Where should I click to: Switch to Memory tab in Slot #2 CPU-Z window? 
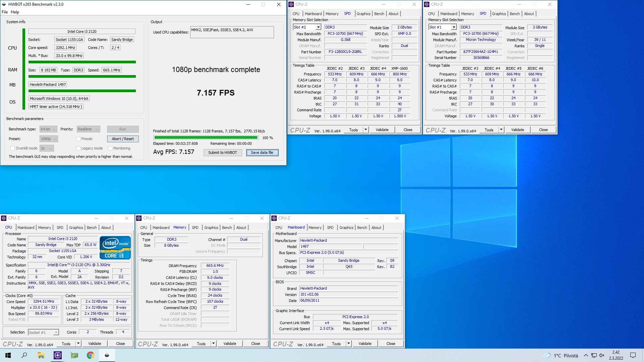coord(332,14)
